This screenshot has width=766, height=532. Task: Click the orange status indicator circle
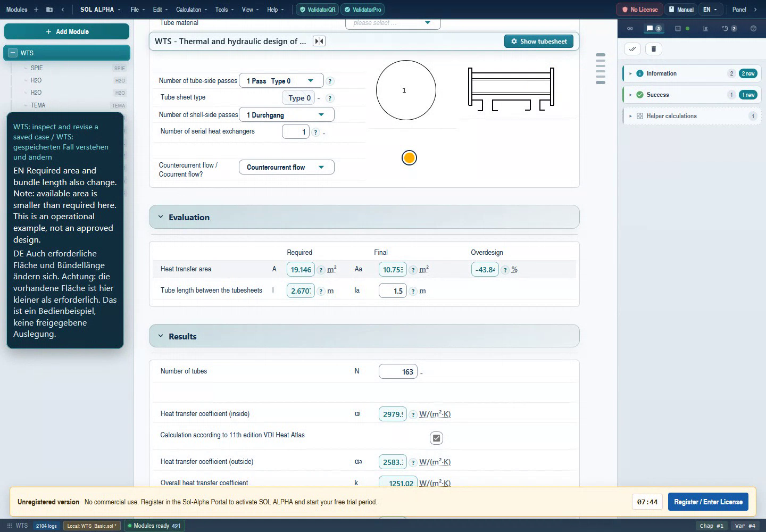[x=409, y=158]
